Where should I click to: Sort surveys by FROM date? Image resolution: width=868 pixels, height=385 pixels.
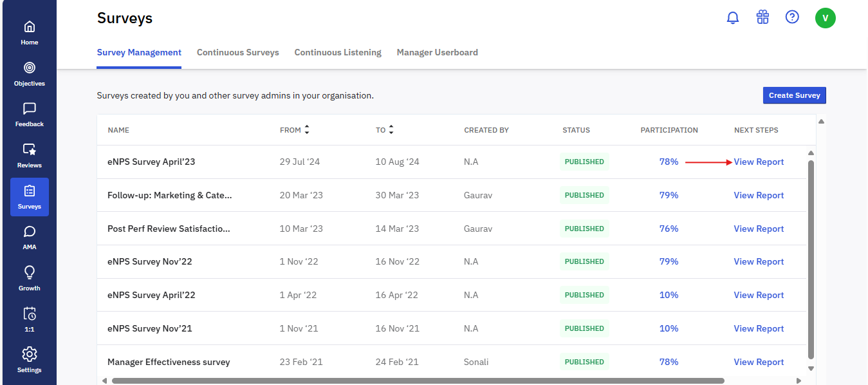pos(307,130)
